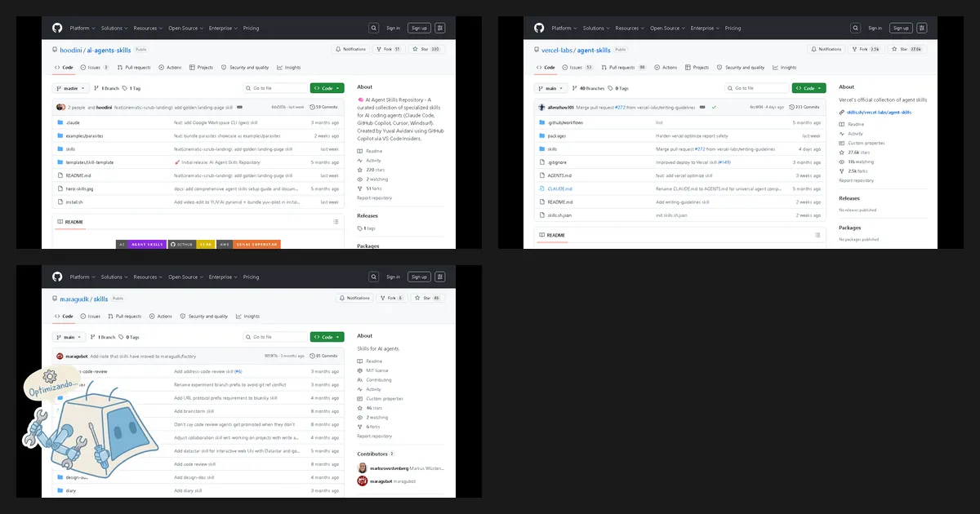Click the .gitignore file icon in vercel-labs repo
This screenshot has height=514, width=980.
[x=541, y=162]
